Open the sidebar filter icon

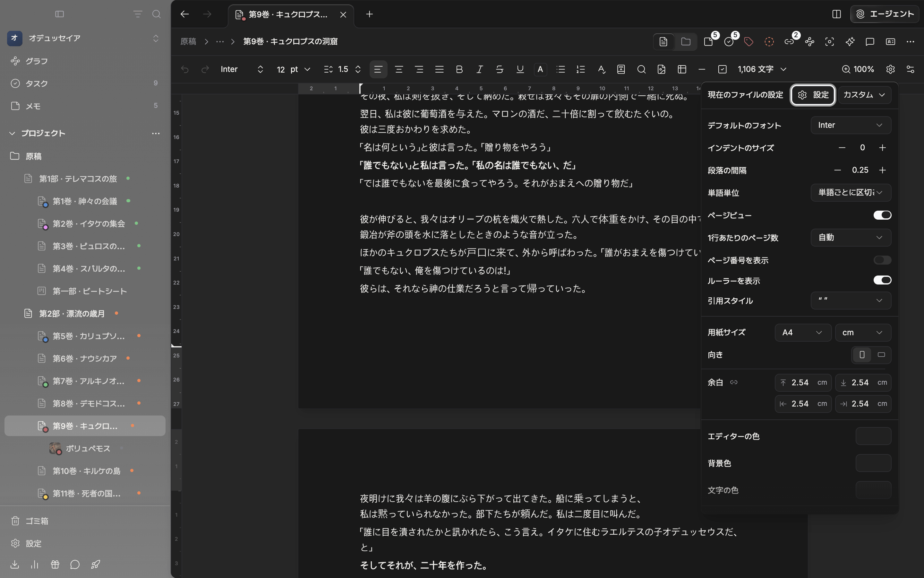coord(137,14)
